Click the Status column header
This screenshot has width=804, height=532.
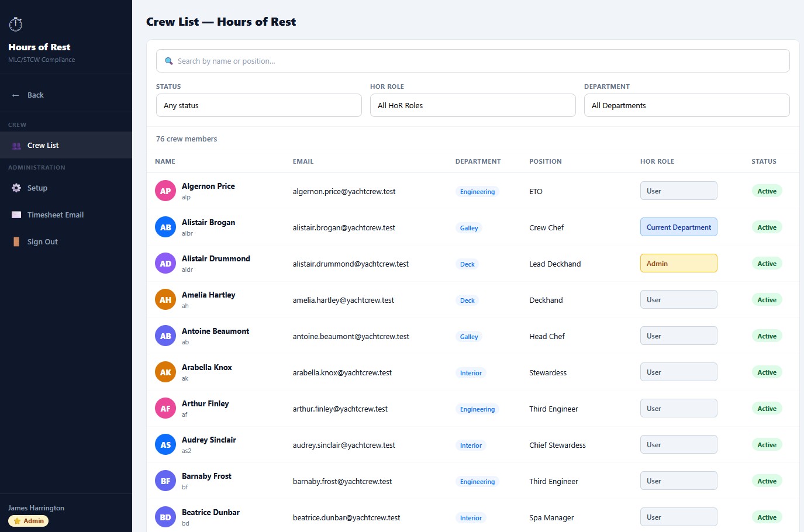click(764, 161)
